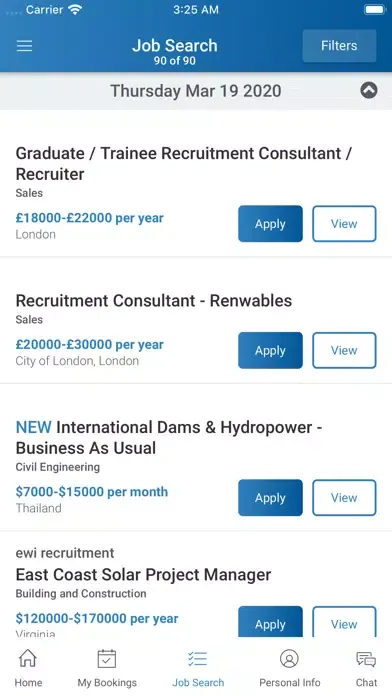
Task: Open My Bookings calendar icon
Action: click(x=107, y=659)
